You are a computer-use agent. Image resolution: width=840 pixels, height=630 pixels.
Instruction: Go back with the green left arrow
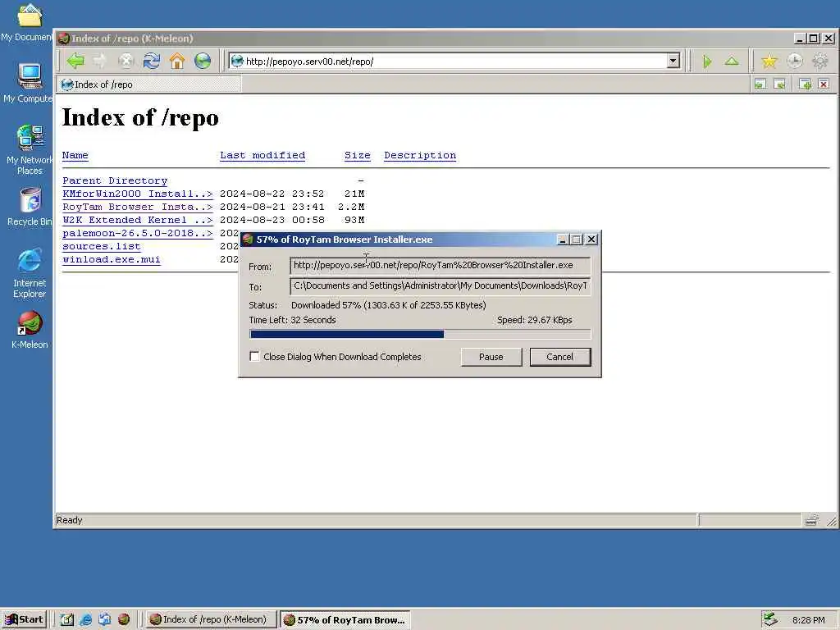[x=75, y=61]
